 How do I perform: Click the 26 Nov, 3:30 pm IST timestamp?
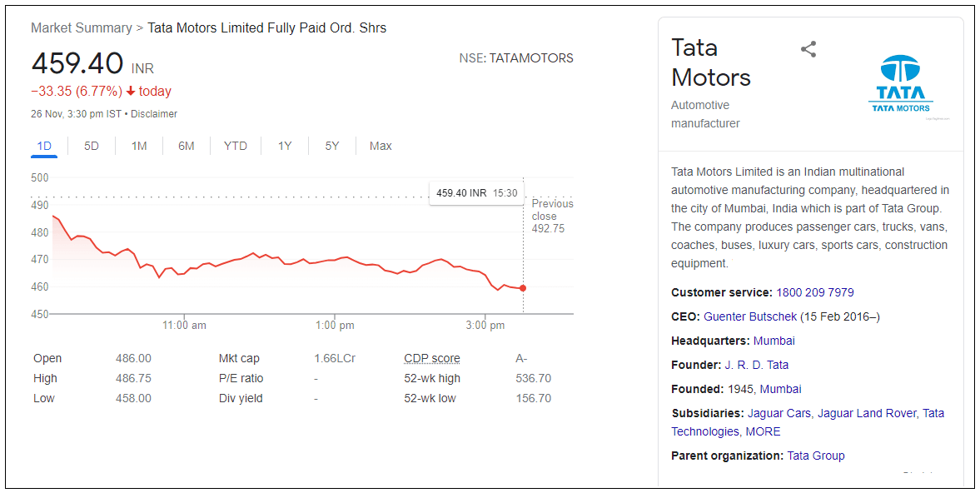[x=76, y=114]
